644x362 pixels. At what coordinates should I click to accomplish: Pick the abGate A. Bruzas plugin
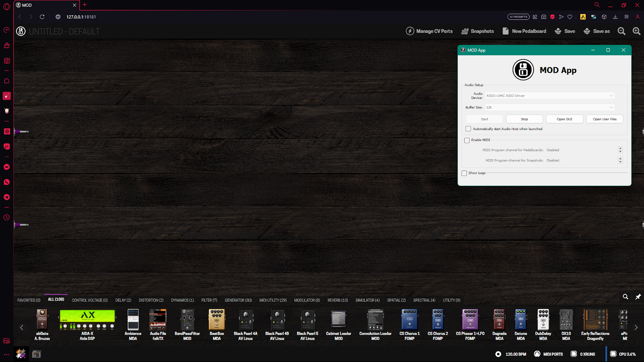(x=42, y=324)
